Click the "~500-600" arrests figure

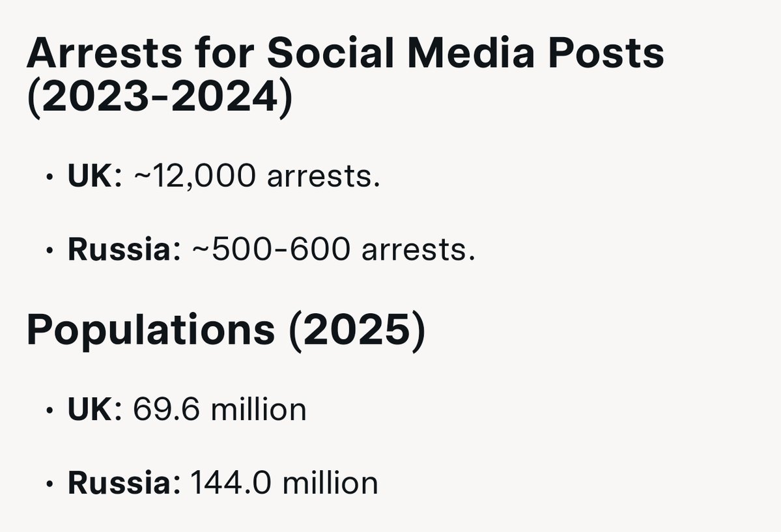(272, 249)
